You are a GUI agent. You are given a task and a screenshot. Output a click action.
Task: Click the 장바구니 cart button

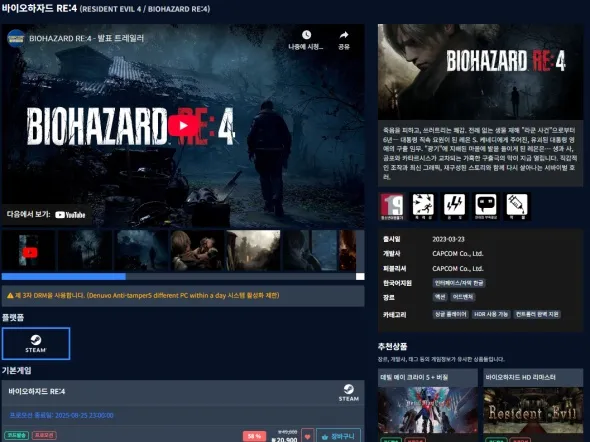[x=339, y=436]
